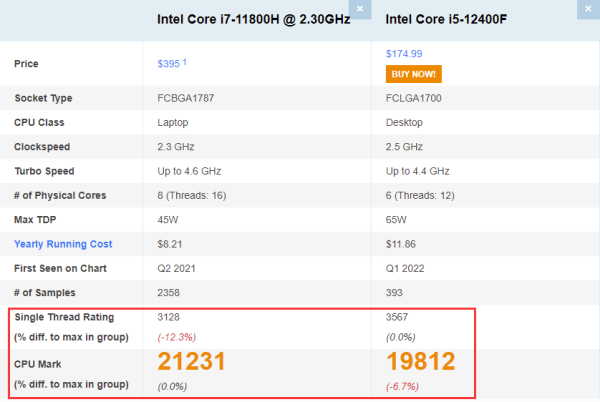Select the 2.5 GHz clockspeed value
600x402 pixels.
click(404, 147)
